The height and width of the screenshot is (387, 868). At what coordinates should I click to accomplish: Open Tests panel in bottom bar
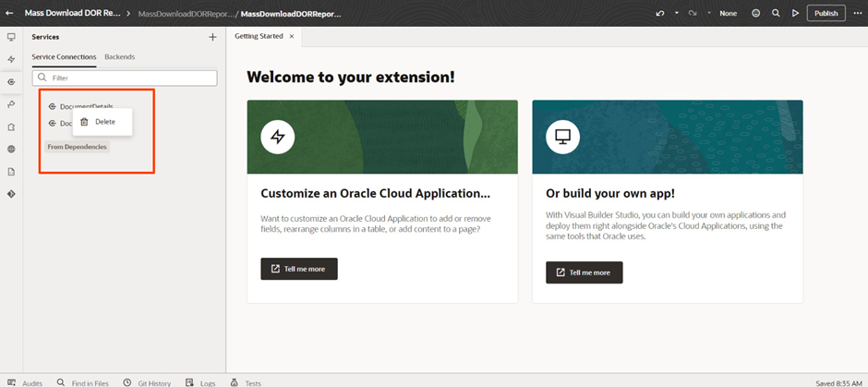(246, 383)
